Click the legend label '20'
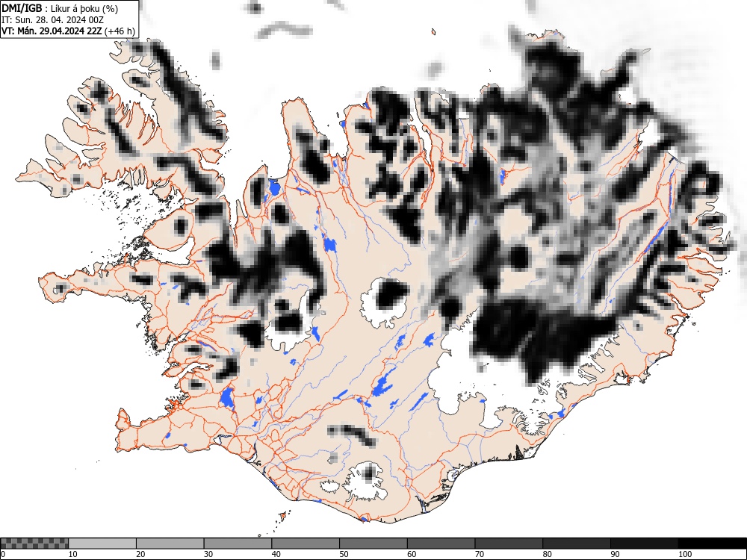This screenshot has width=747, height=560. point(140,554)
